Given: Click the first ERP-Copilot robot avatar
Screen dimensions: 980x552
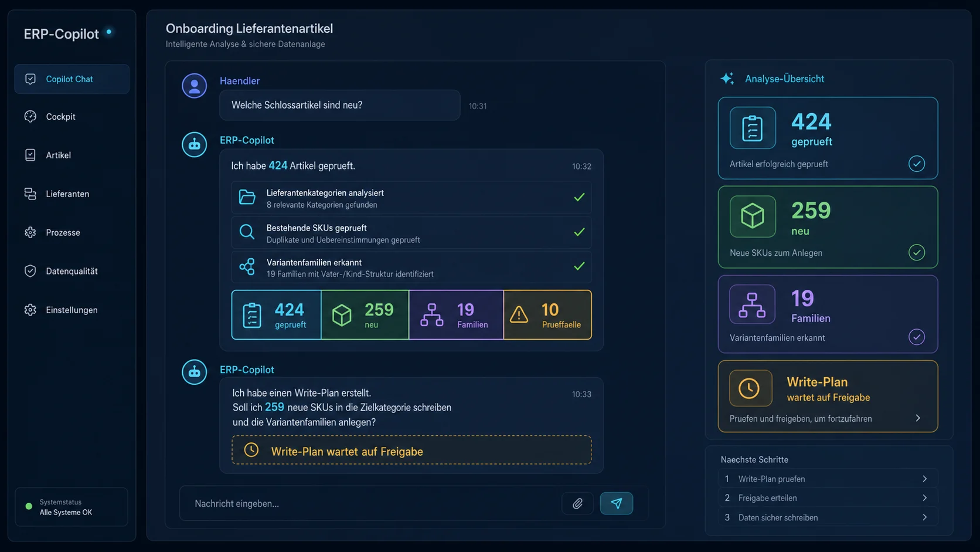Looking at the screenshot, I should pos(194,144).
